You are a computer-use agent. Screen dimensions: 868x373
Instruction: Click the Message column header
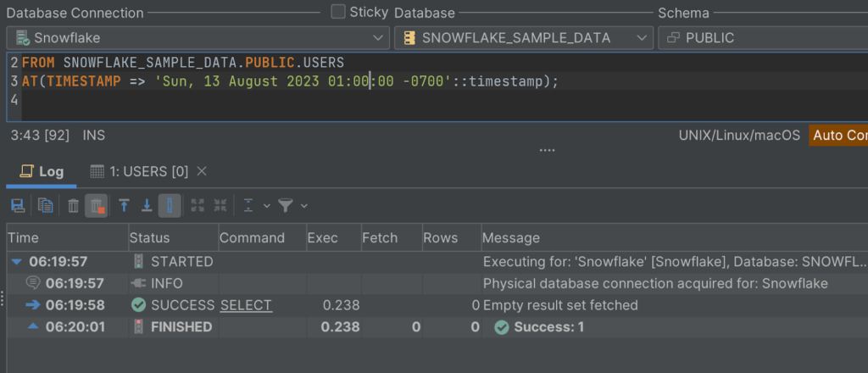[x=674, y=238]
